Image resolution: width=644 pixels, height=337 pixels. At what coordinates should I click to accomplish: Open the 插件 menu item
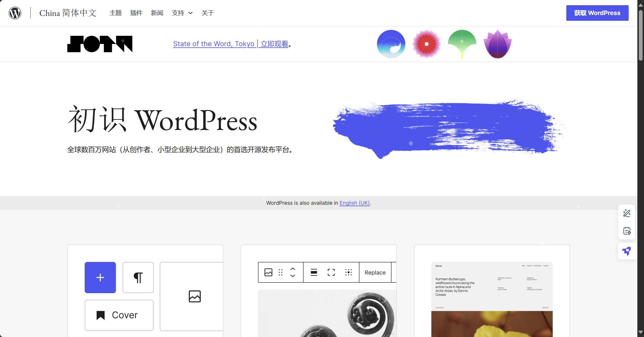click(136, 13)
